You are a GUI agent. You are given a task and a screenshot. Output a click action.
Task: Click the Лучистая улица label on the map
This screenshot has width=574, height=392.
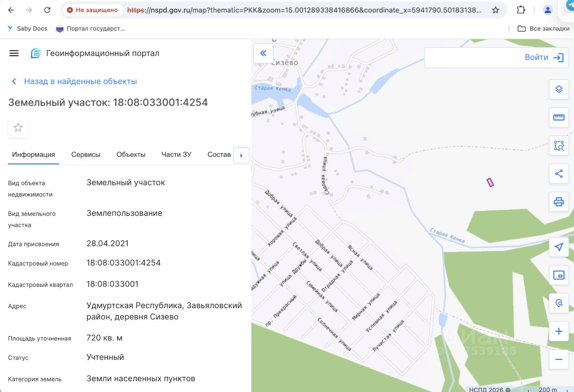(x=388, y=336)
